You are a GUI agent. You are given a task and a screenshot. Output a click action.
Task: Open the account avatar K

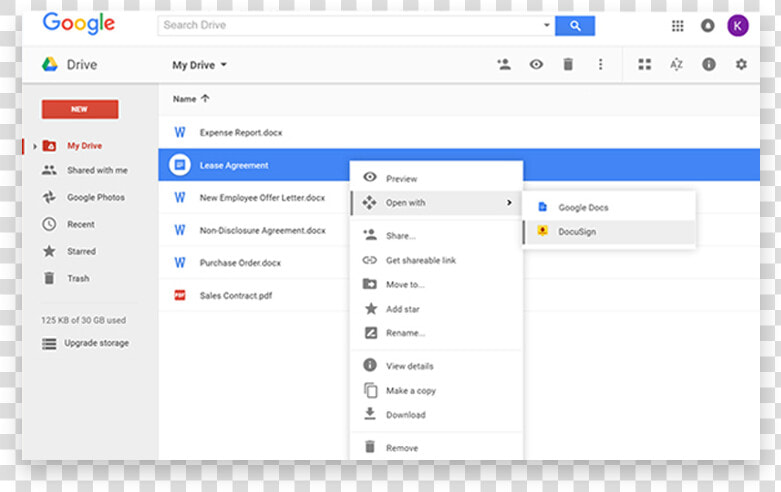click(738, 25)
